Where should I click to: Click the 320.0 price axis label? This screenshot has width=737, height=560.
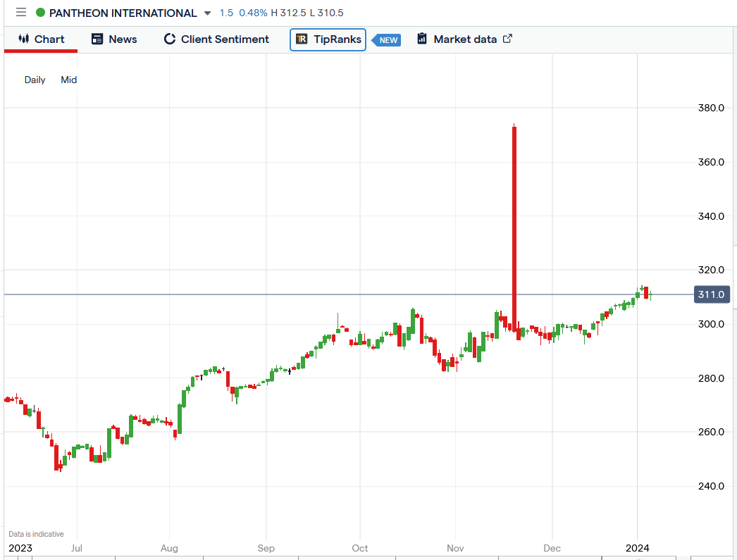[711, 270]
